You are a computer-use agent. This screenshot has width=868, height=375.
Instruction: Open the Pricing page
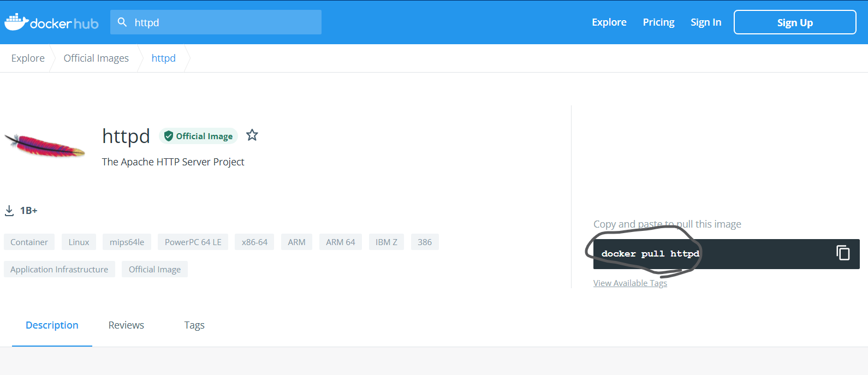658,22
